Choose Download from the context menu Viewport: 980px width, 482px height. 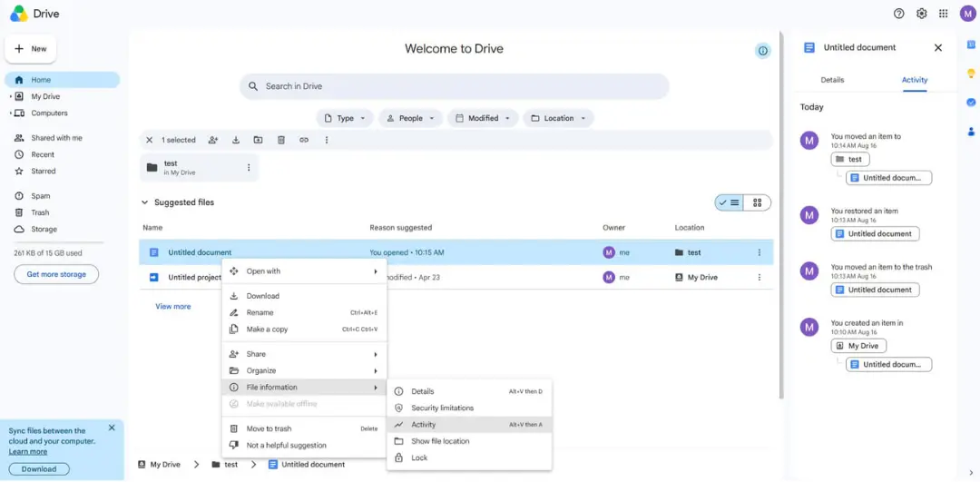pyautogui.click(x=304, y=296)
